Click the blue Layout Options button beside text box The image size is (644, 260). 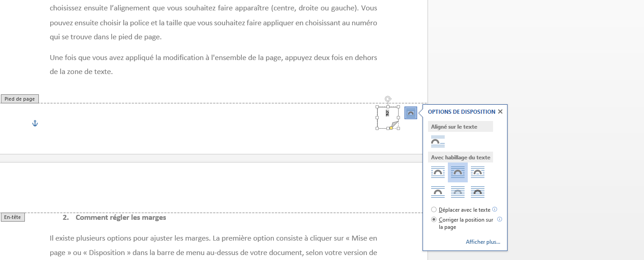(411, 113)
